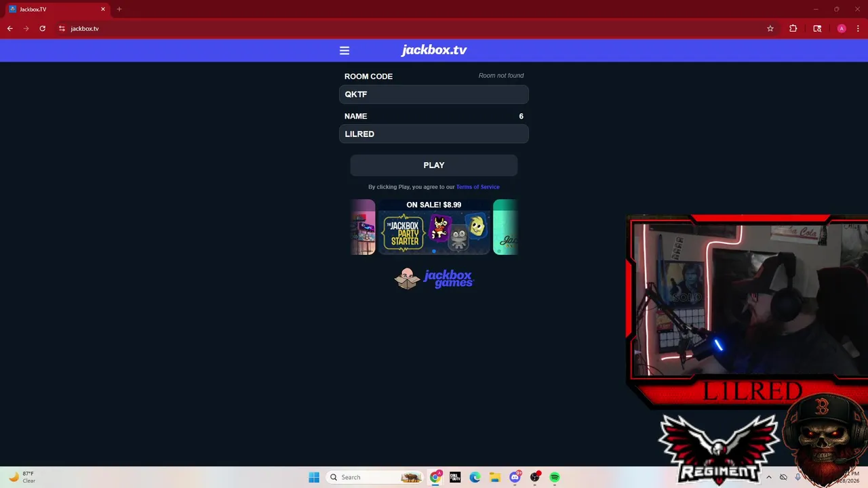Click the browser forward arrow
The height and width of the screenshot is (488, 868).
click(x=26, y=28)
